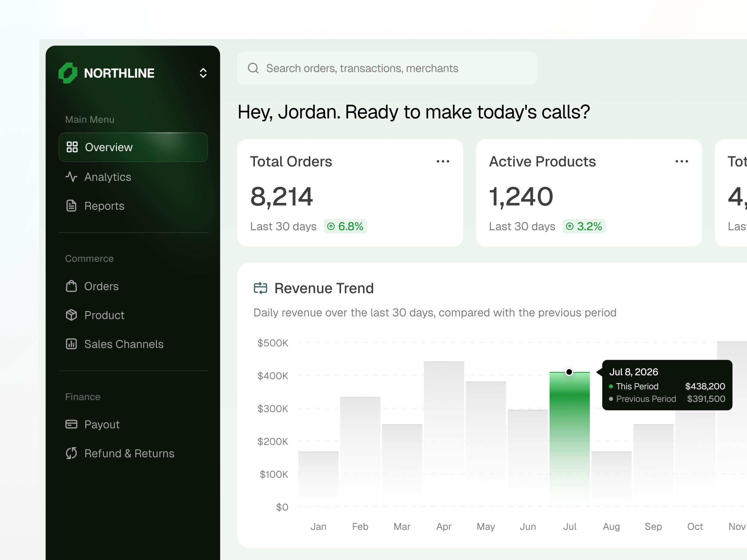The height and width of the screenshot is (560, 747).
Task: Click the 8,214 total orders value
Action: tap(281, 197)
